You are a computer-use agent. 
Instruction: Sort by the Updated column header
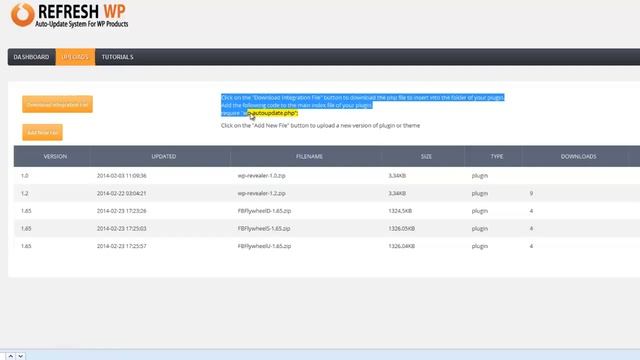(x=164, y=156)
